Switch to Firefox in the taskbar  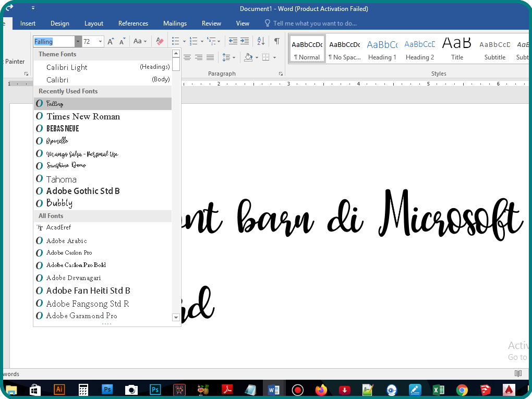pyautogui.click(x=321, y=390)
